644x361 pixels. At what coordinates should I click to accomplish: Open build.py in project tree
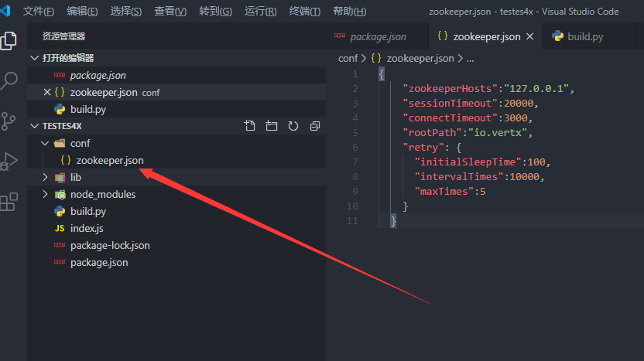pyautogui.click(x=176, y=211)
